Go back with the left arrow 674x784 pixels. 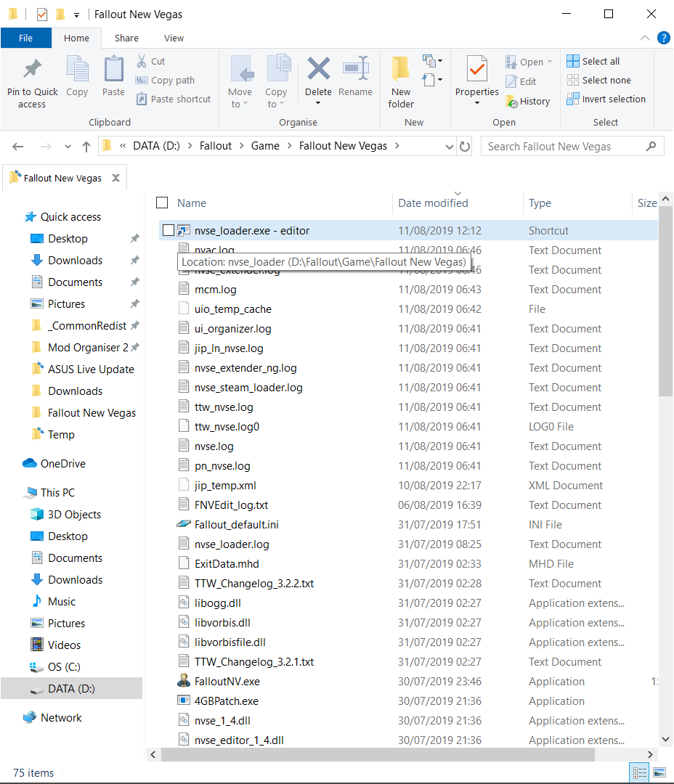(18, 147)
